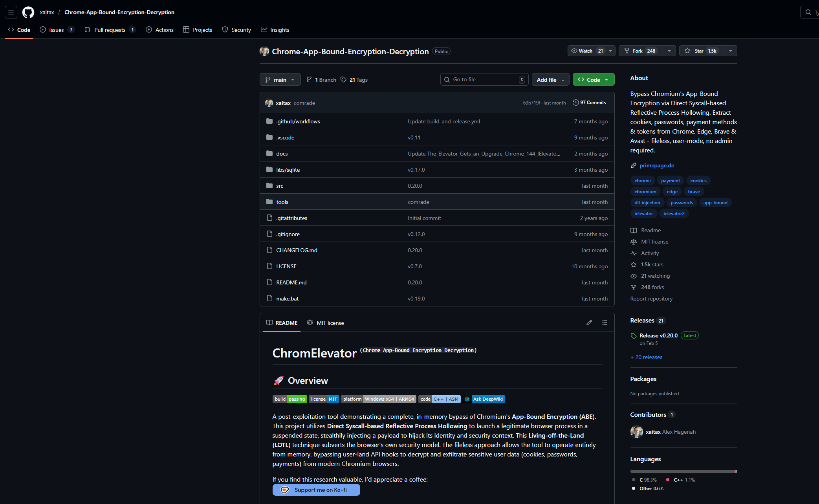Viewport: 819px width, 504px height.
Task: Open README outline list icon
Action: [x=604, y=323]
